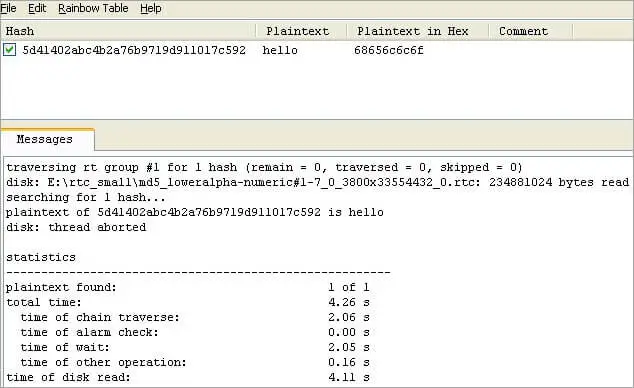
Task: Click the disk rtc file path message line
Action: pyautogui.click(x=317, y=182)
